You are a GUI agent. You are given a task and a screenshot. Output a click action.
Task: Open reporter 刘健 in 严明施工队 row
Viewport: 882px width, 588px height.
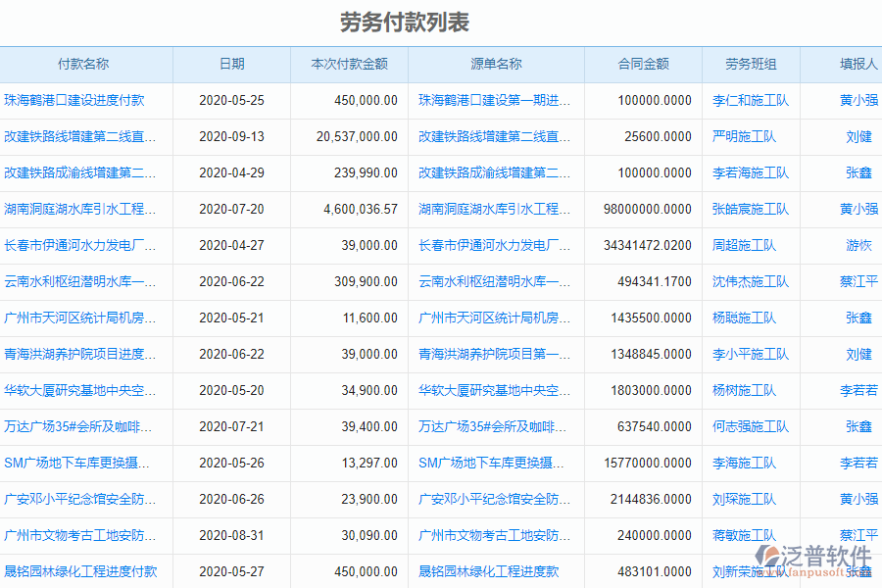[858, 137]
